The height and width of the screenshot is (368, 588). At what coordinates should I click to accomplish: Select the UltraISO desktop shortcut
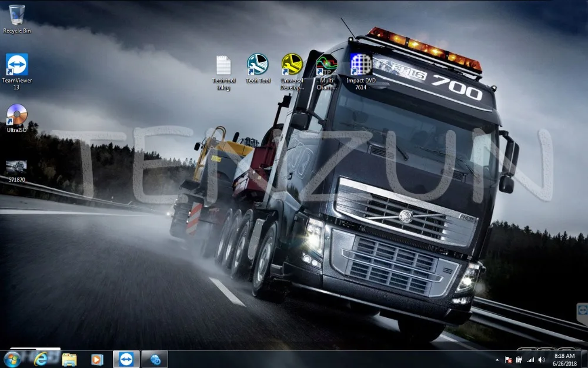(x=17, y=118)
